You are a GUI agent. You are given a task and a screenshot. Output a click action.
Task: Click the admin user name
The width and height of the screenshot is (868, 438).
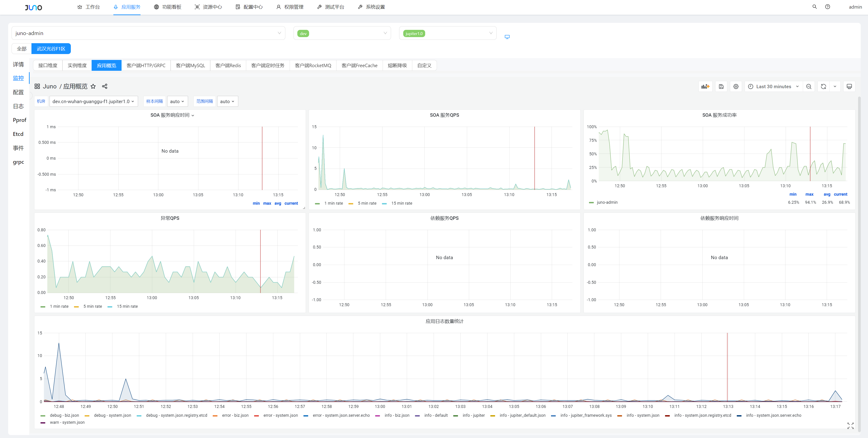pos(855,7)
